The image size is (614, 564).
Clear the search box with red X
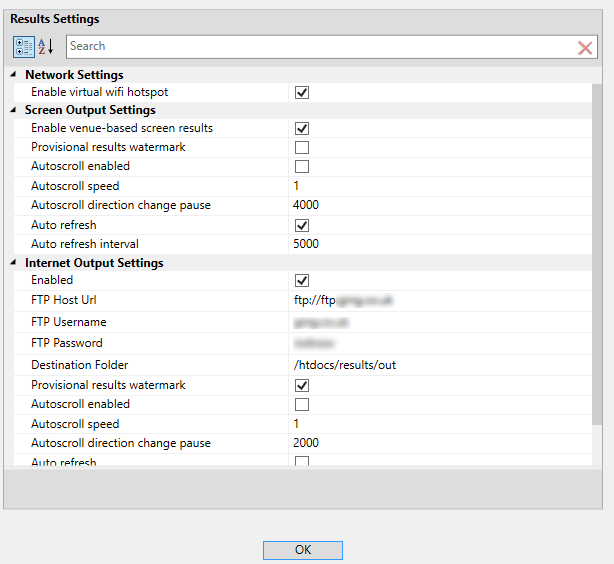(585, 48)
